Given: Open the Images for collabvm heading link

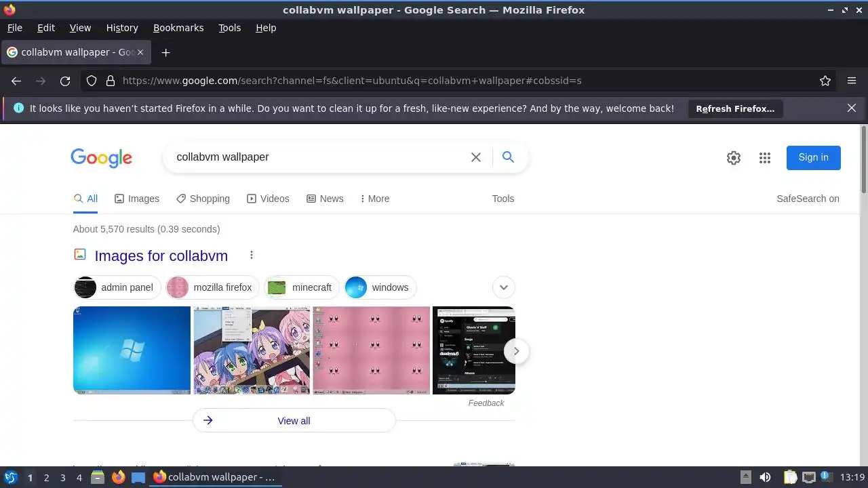Looking at the screenshot, I should (x=161, y=256).
